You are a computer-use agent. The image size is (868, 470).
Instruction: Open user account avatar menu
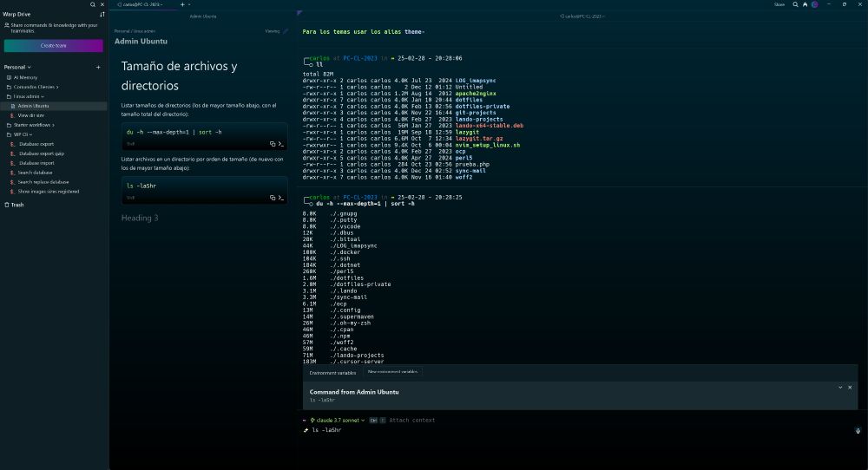pyautogui.click(x=814, y=4)
